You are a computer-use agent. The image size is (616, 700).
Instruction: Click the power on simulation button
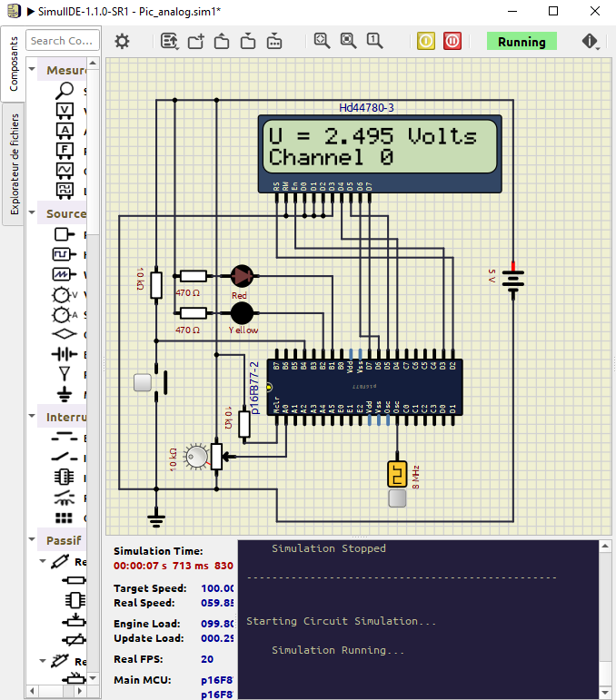(x=426, y=41)
